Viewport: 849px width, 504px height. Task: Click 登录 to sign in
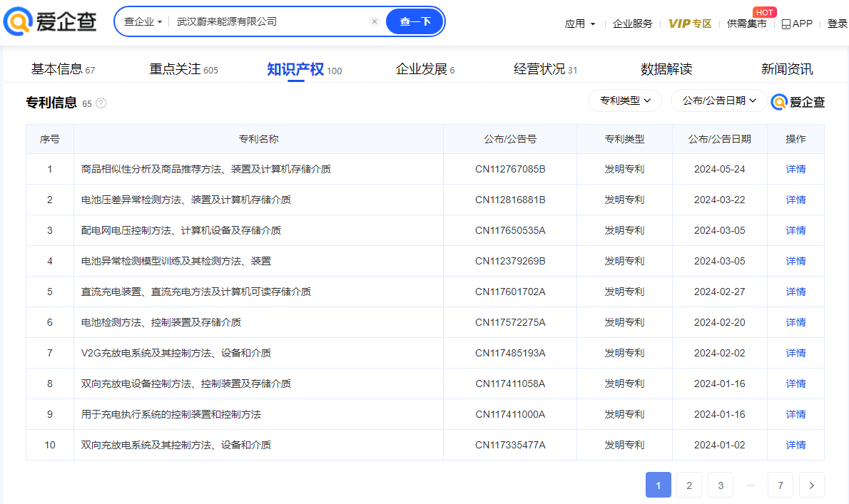click(x=838, y=24)
